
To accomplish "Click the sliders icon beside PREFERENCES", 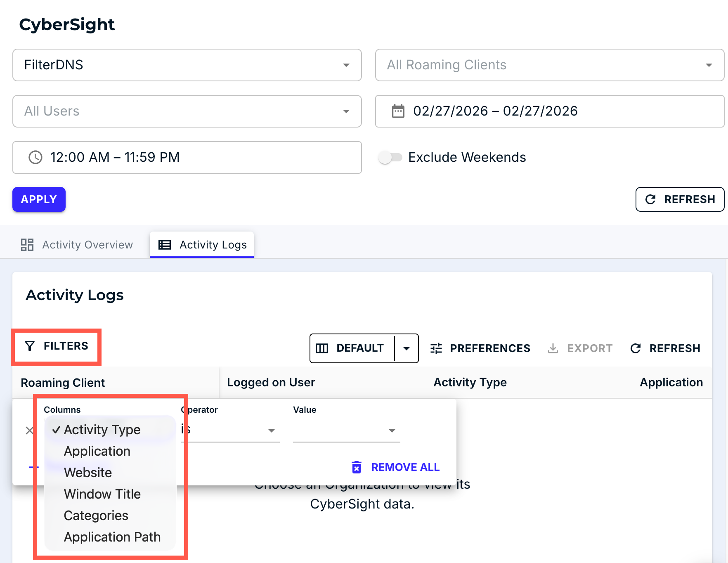I will pyautogui.click(x=436, y=348).
